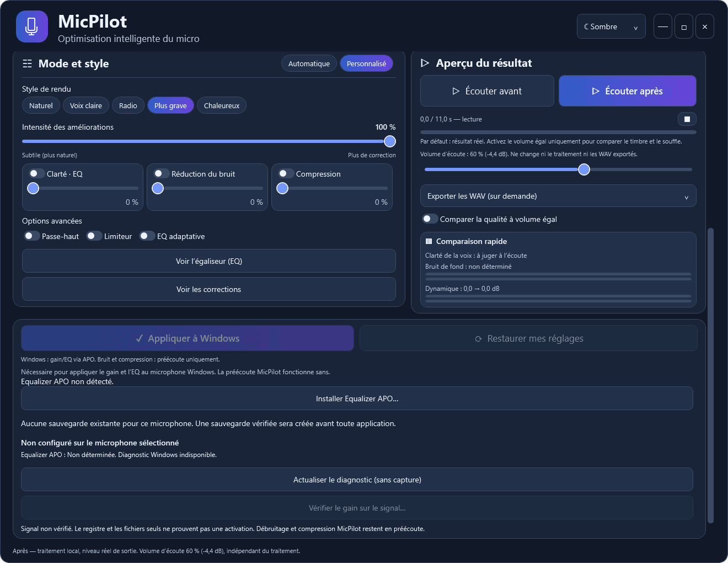
Task: Click the '100 %' intensity value
Action: click(386, 127)
